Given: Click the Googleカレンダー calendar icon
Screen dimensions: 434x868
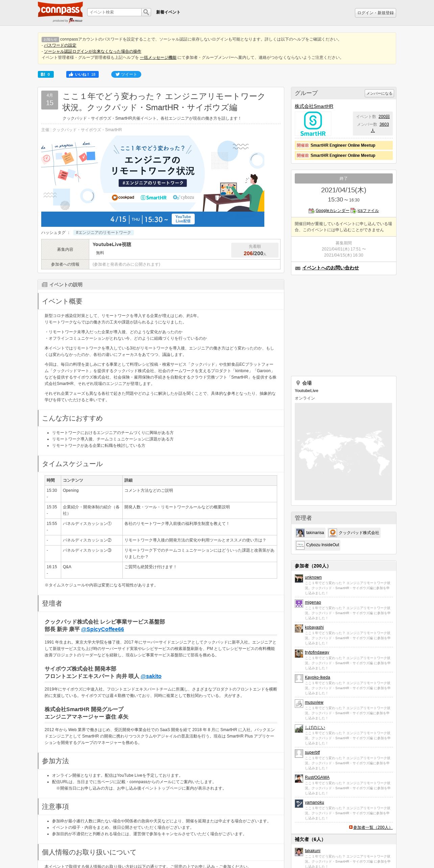Looking at the screenshot, I should (x=311, y=211).
